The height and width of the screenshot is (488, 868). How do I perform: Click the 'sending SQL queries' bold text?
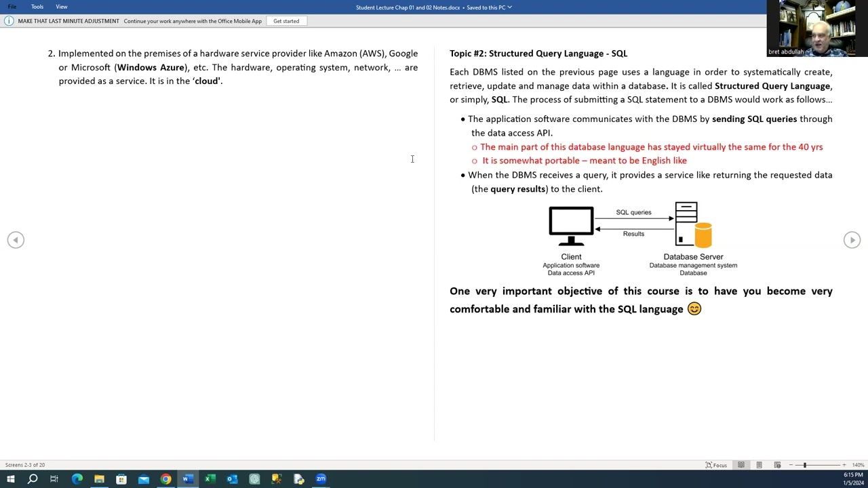754,119
